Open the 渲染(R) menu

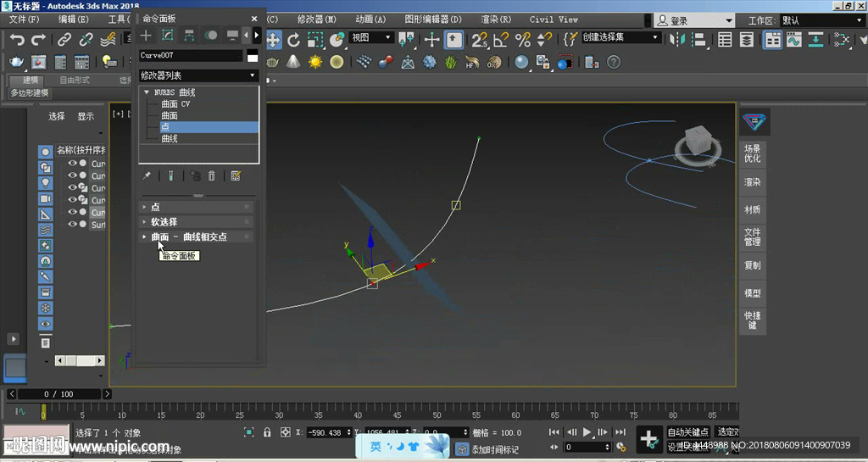pyautogui.click(x=496, y=19)
